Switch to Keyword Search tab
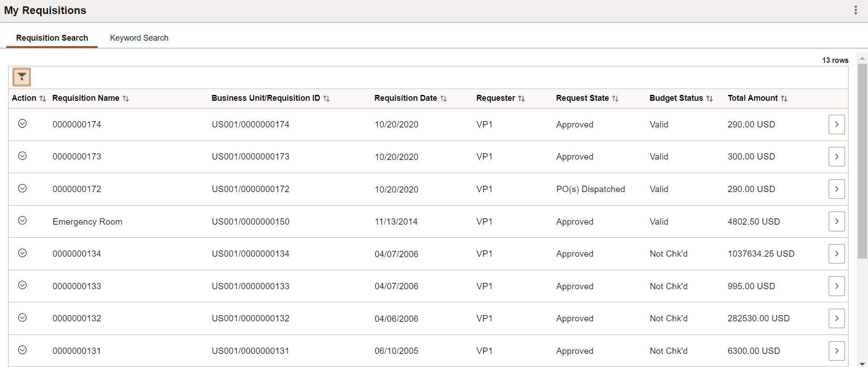The image size is (868, 367). click(139, 38)
